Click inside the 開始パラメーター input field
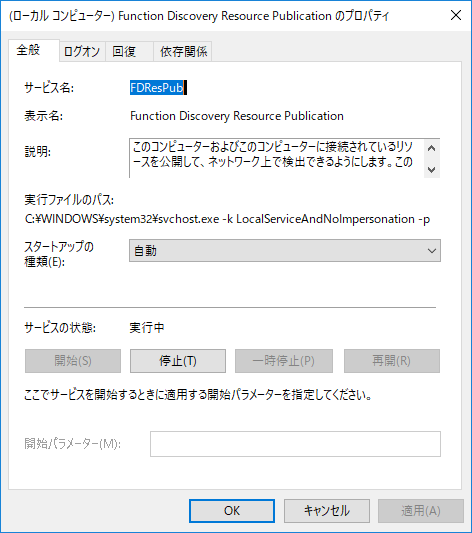The width and height of the screenshot is (472, 533). pyautogui.click(x=295, y=444)
